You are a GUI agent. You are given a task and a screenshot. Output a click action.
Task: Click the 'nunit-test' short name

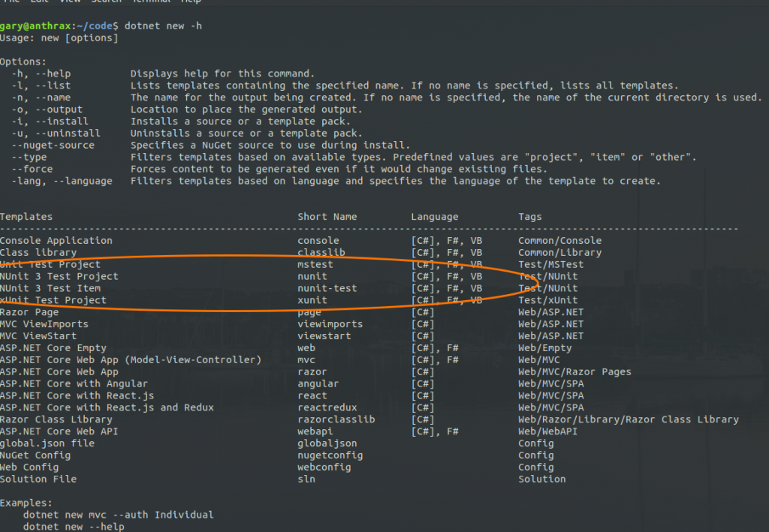point(327,288)
